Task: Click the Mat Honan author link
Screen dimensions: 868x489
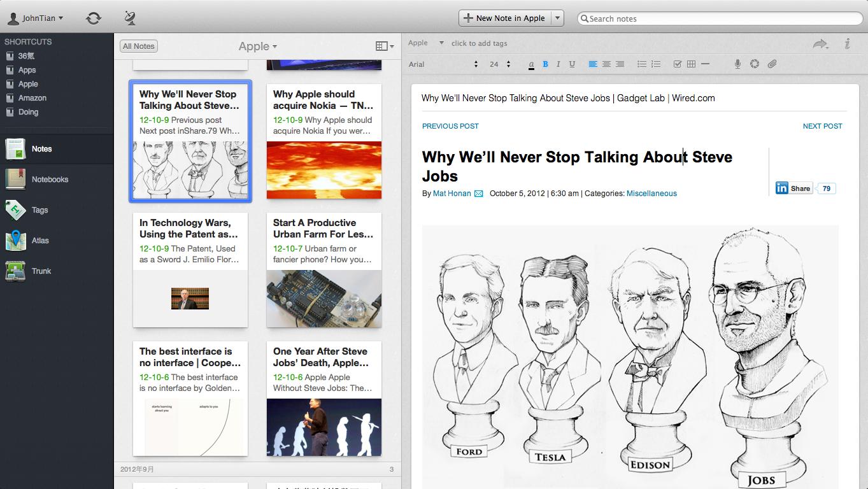Action: click(x=452, y=194)
